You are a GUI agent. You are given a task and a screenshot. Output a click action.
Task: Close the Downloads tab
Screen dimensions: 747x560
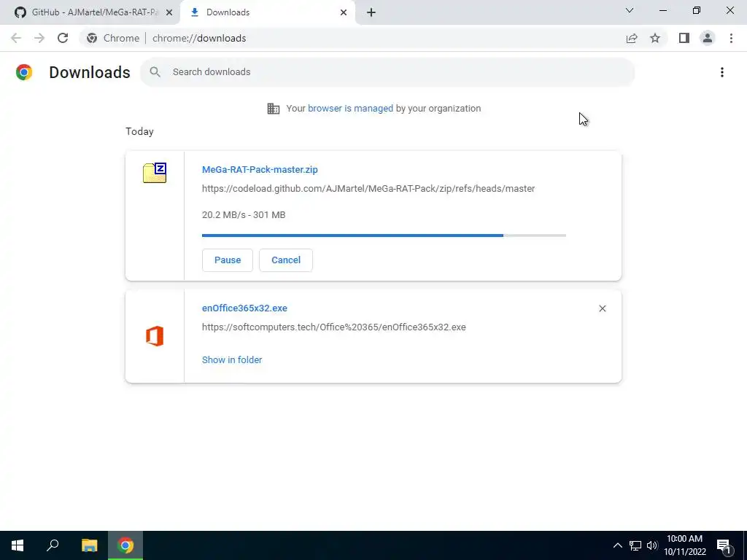(344, 12)
